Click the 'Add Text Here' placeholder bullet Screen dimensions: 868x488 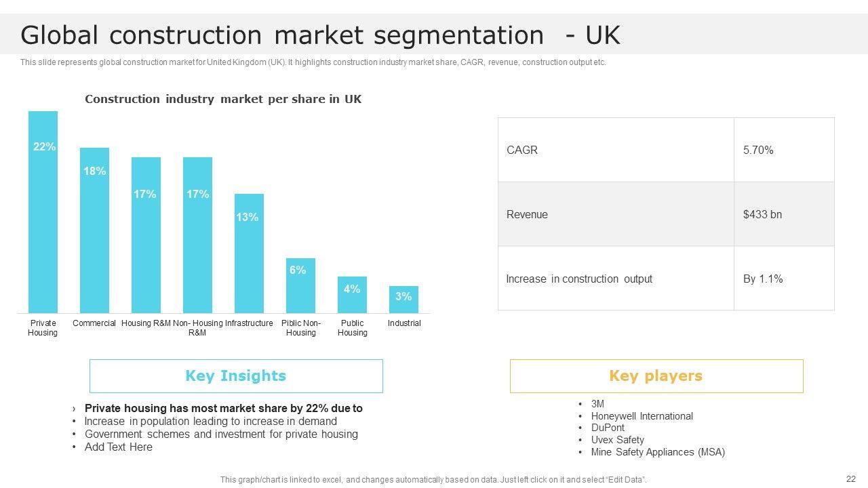pyautogui.click(x=119, y=447)
